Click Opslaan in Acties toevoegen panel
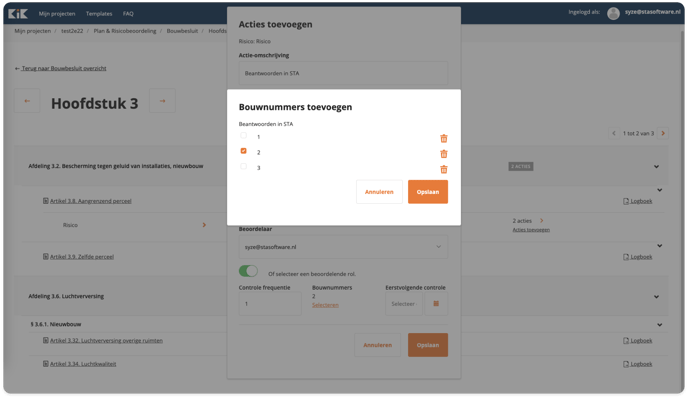The image size is (688, 398). pyautogui.click(x=428, y=345)
